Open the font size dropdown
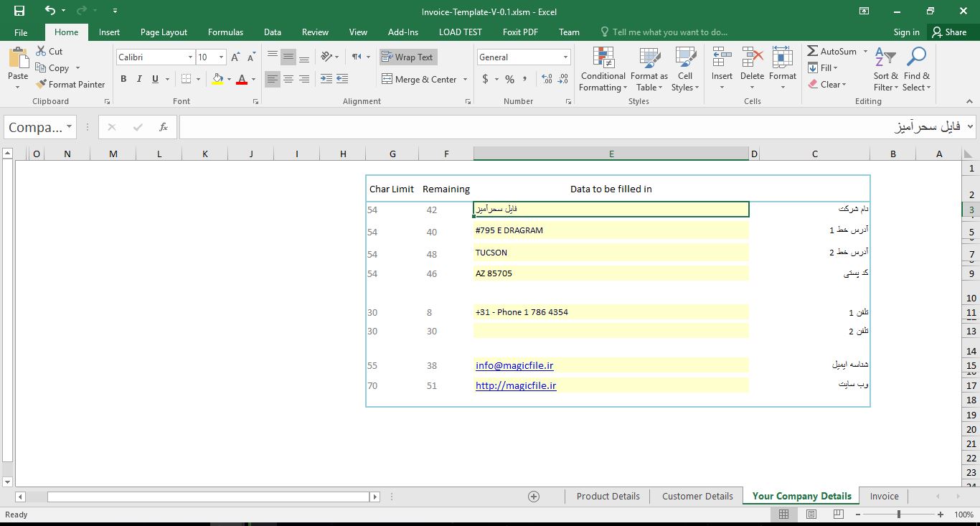The width and height of the screenshot is (980, 526). [x=221, y=57]
